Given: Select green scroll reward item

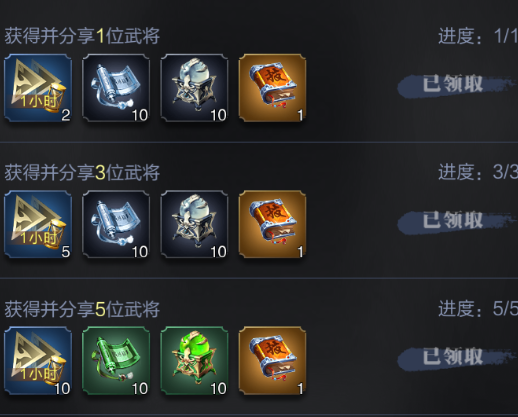Looking at the screenshot, I should point(116,361).
